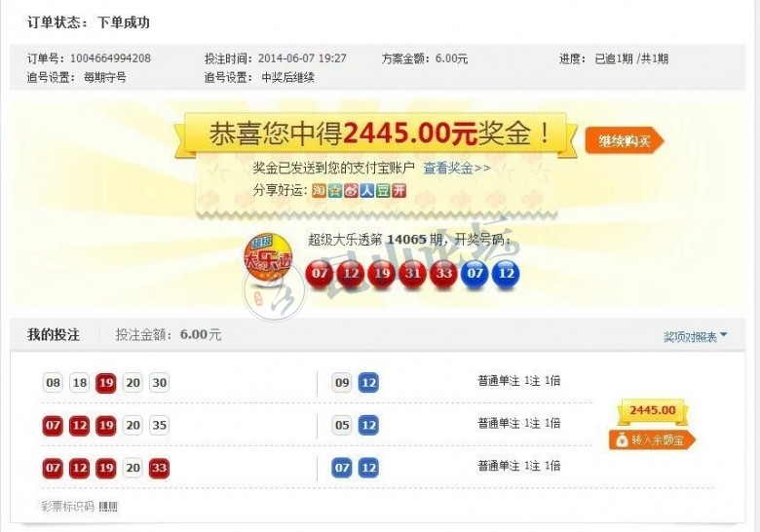Screen dimensions: 760x532
Task: Click the red 31 winning ball
Action: click(412, 274)
